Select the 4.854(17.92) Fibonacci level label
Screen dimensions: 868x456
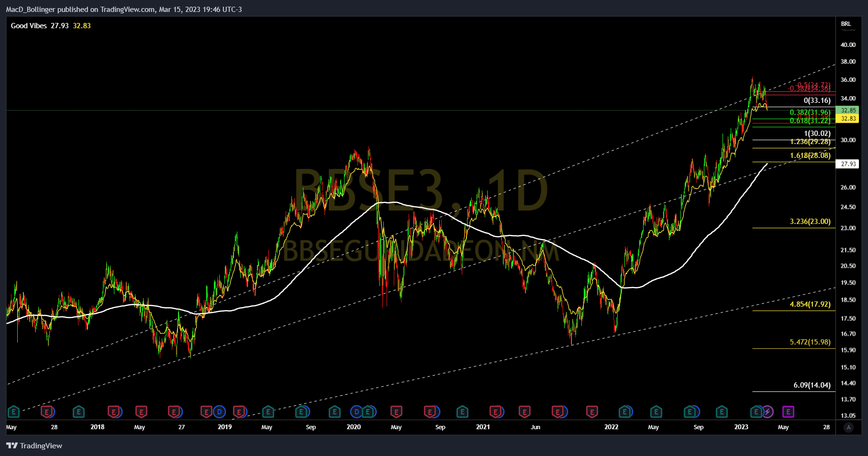coord(810,304)
